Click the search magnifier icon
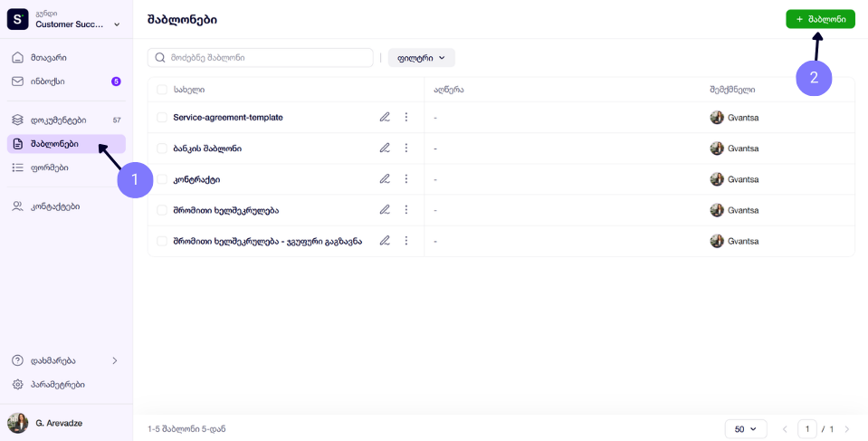 tap(160, 58)
